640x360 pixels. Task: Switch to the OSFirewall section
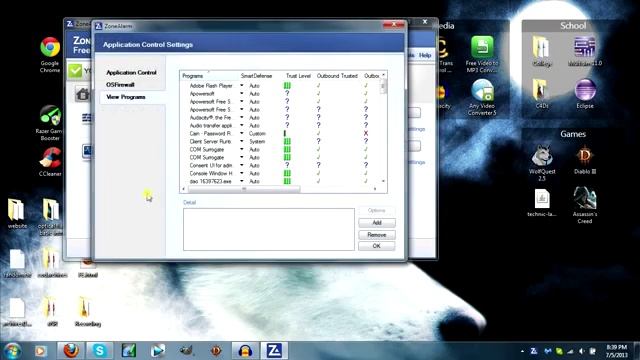[x=120, y=85]
